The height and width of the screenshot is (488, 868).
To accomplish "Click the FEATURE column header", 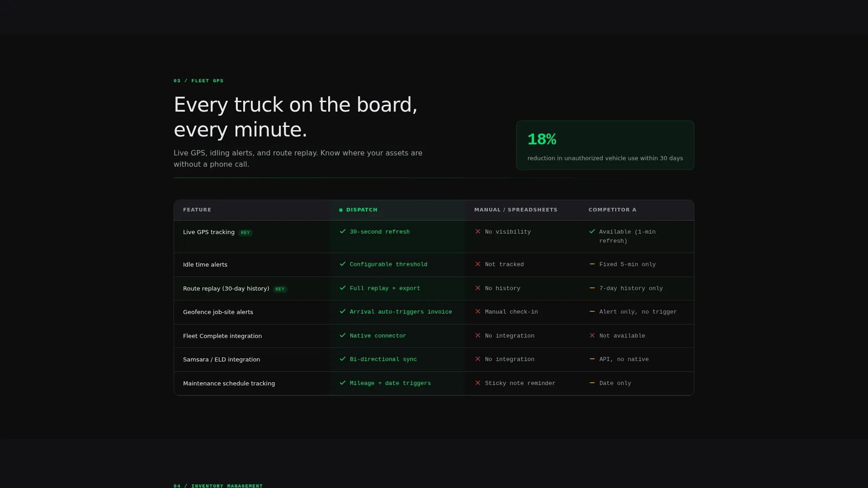I will coord(197,210).
